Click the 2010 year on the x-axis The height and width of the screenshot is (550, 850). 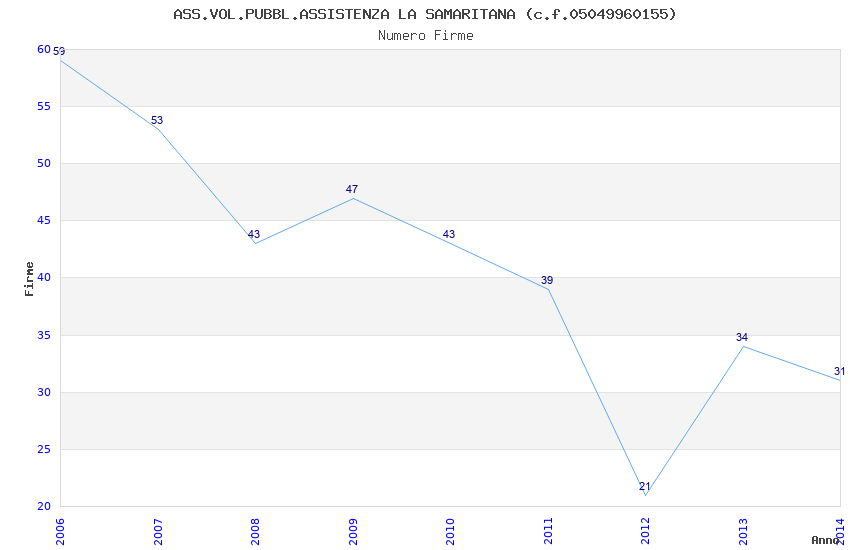(450, 531)
